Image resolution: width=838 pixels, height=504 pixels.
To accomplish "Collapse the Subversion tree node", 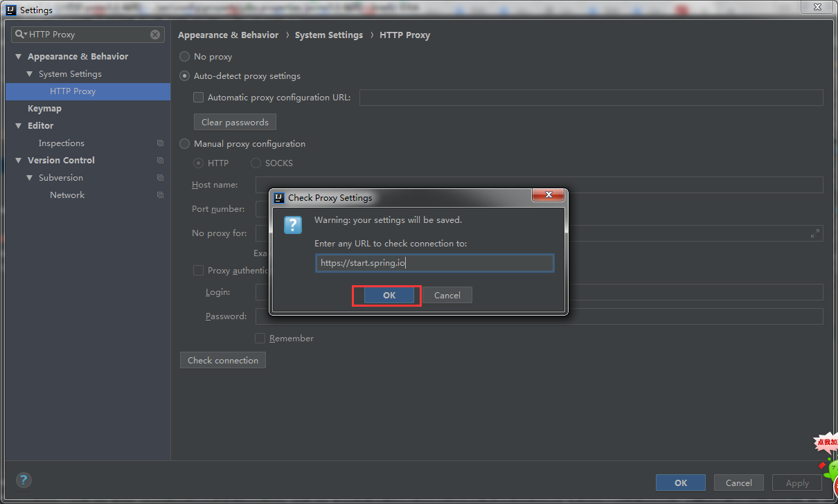I will (x=30, y=178).
